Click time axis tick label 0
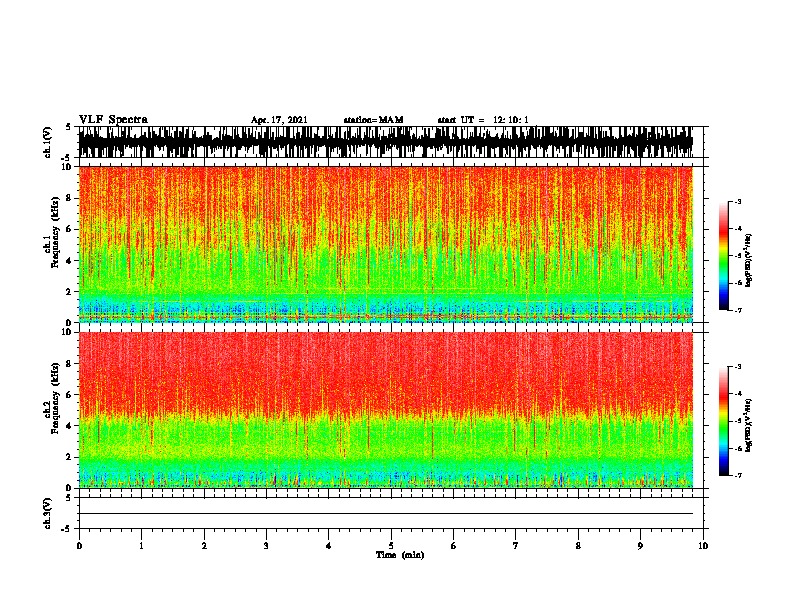The height and width of the screenshot is (612, 792). (x=79, y=546)
